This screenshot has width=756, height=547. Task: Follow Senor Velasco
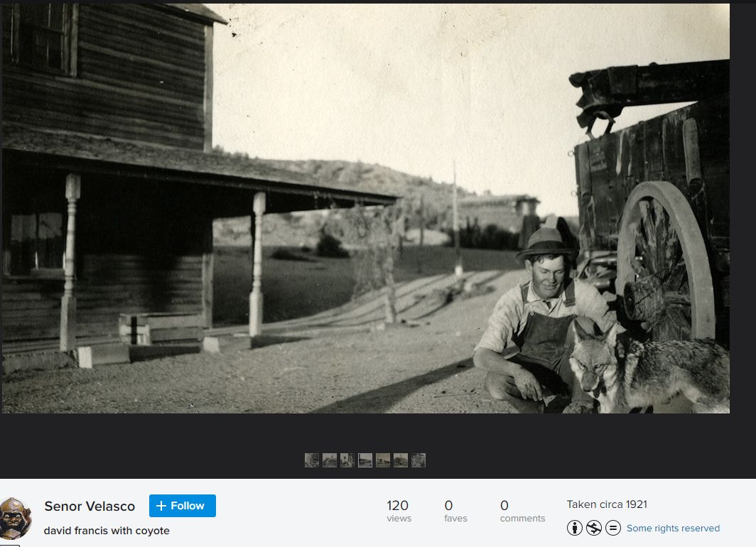[182, 506]
